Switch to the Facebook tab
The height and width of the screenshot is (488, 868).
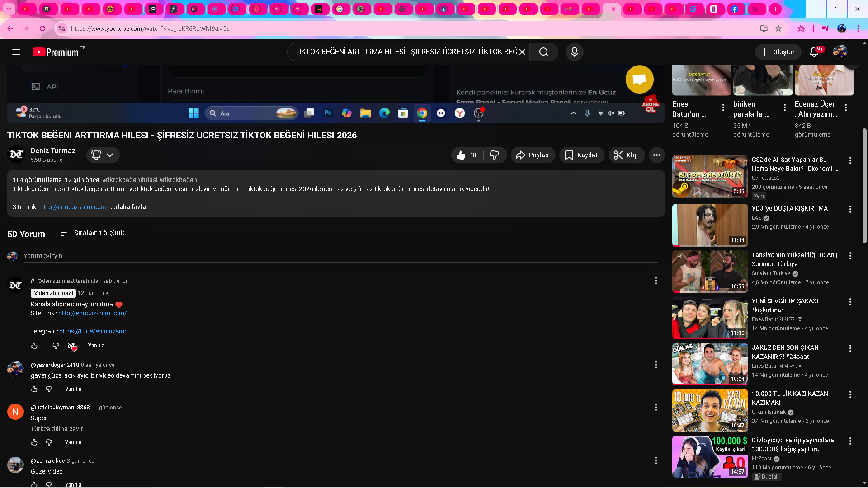click(736, 9)
